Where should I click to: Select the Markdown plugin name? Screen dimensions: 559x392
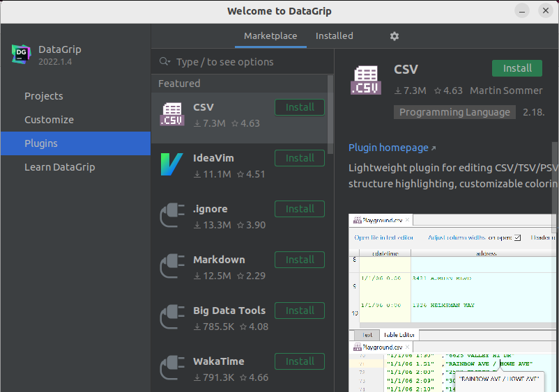pos(219,260)
